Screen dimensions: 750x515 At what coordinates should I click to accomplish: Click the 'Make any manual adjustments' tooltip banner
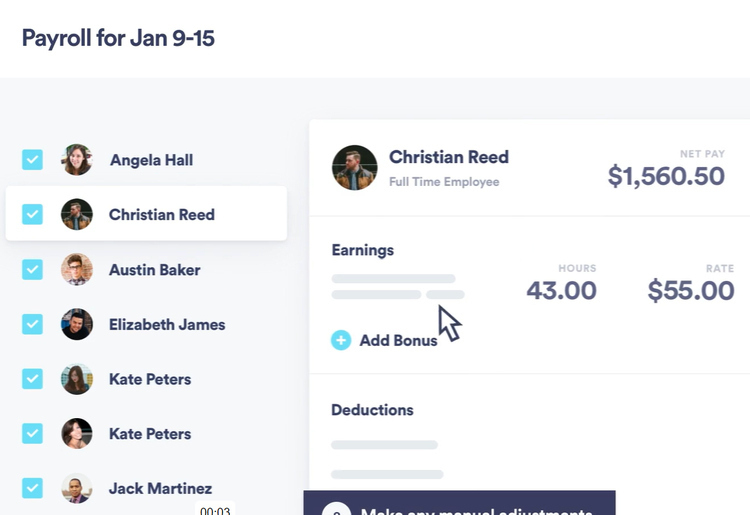tap(459, 505)
